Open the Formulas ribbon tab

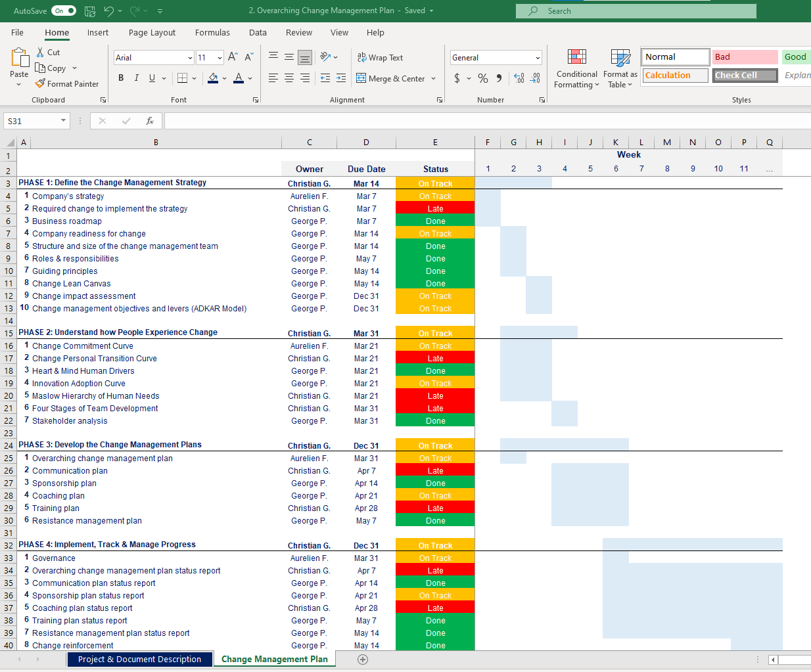coord(212,32)
